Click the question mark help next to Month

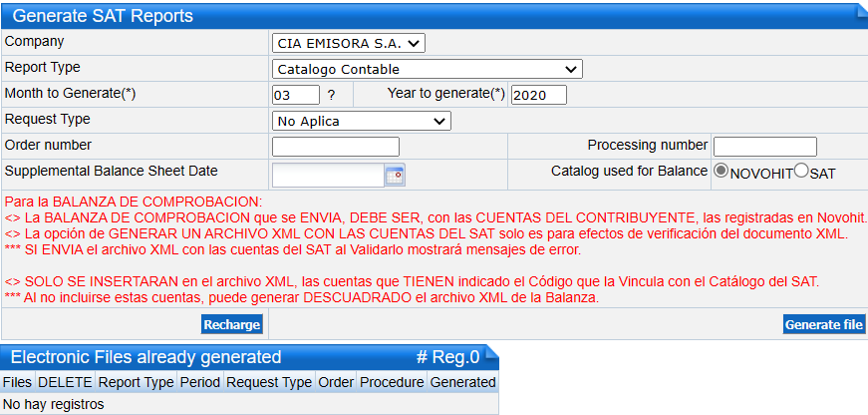(x=331, y=96)
